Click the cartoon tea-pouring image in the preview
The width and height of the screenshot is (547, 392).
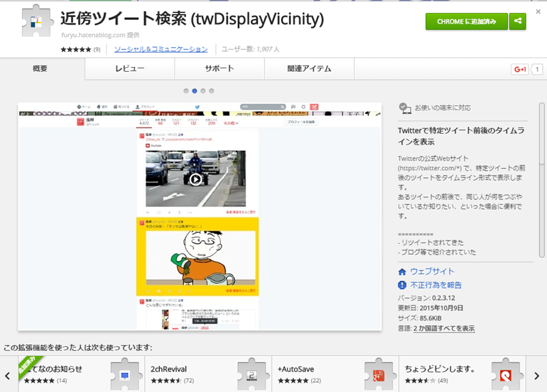pos(200,258)
